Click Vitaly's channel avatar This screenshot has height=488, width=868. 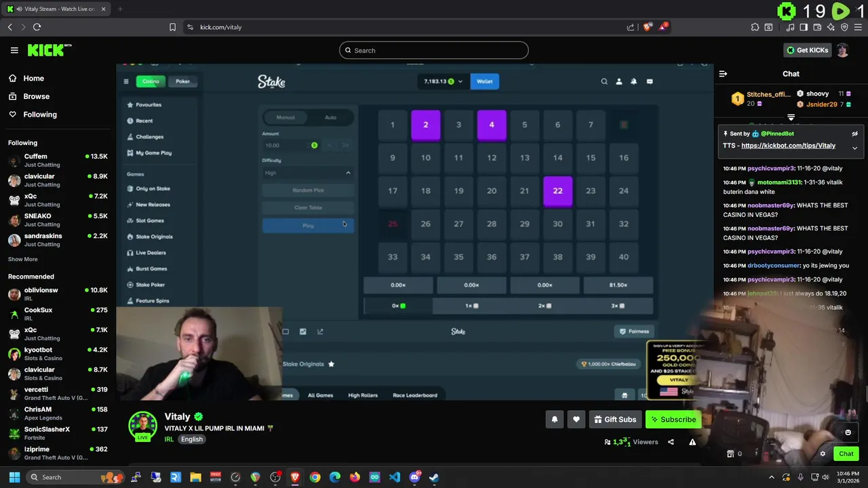[x=143, y=426]
